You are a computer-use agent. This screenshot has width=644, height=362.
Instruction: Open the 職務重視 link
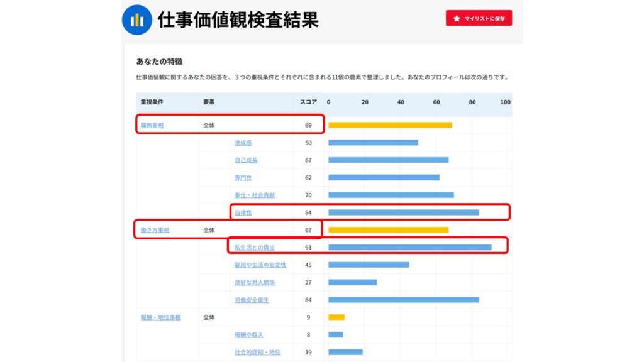152,125
